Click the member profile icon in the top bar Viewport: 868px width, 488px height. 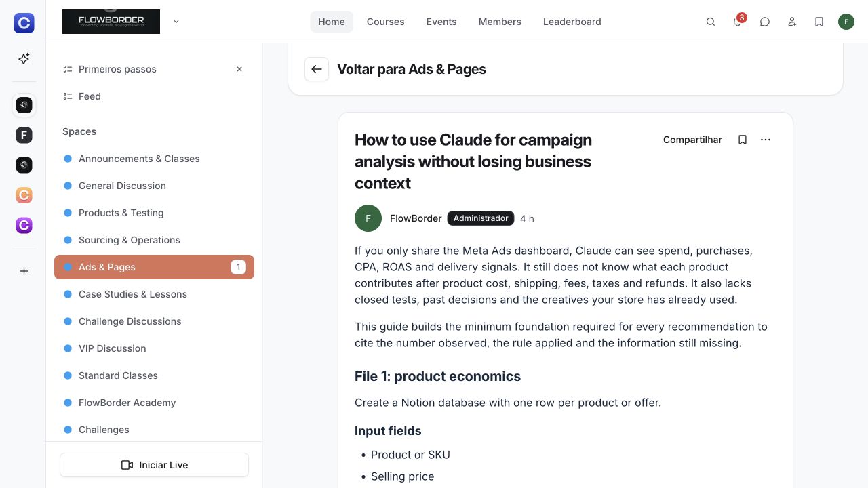click(x=792, y=22)
